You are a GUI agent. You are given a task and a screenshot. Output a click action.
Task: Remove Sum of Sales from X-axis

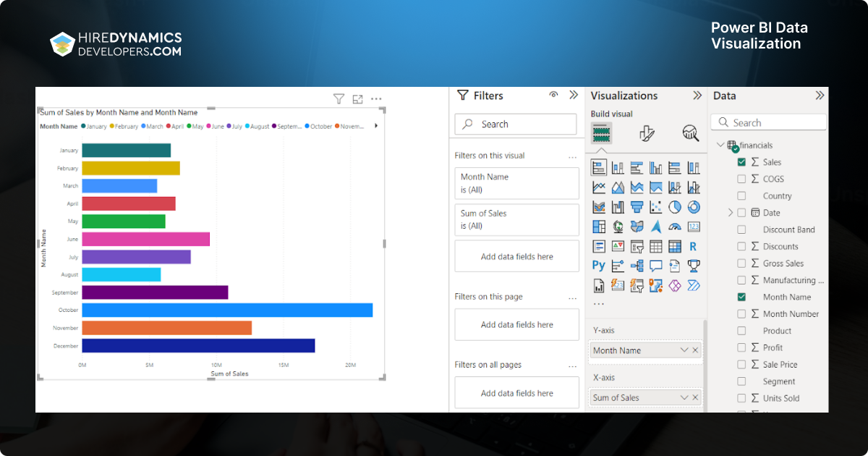coord(696,397)
